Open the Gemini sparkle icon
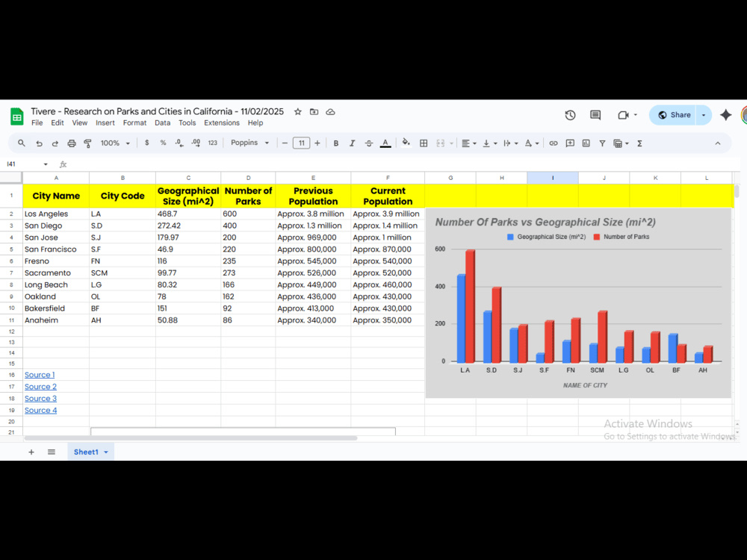The height and width of the screenshot is (560, 747). [x=725, y=115]
